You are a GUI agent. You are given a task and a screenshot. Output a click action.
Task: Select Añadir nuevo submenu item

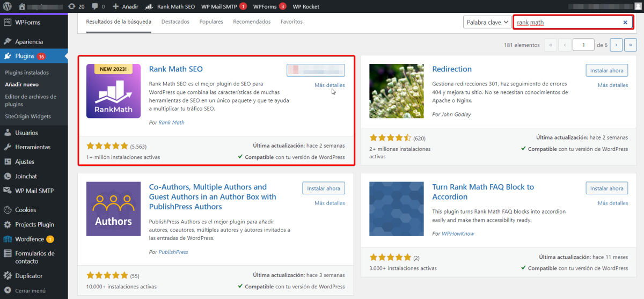(21, 84)
